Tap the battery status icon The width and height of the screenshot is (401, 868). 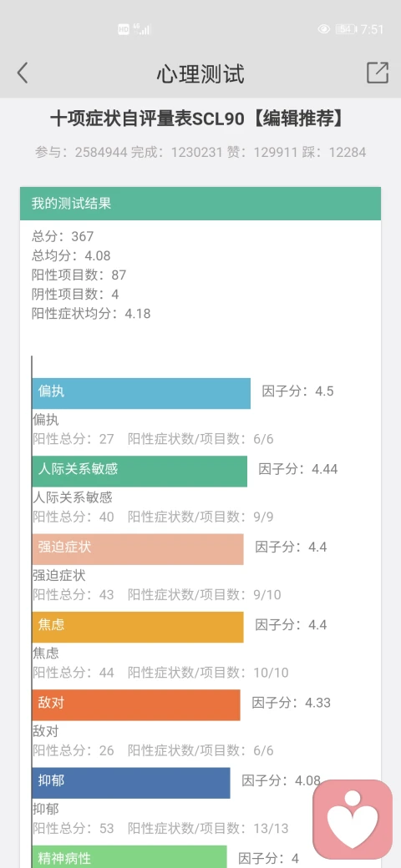[x=346, y=29]
